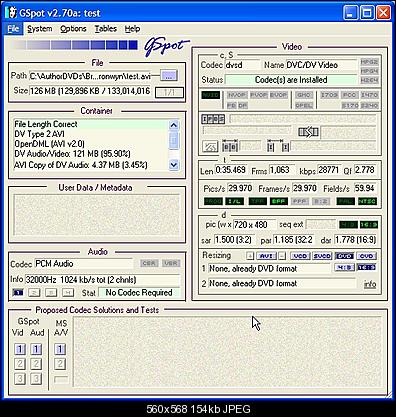Click the audio CBR indicator
396x417 pixels.
click(x=149, y=263)
